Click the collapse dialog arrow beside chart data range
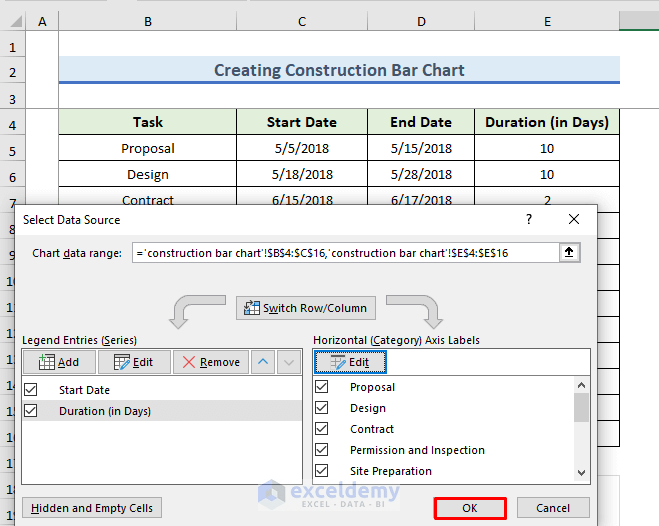This screenshot has height=526, width=659. click(x=569, y=252)
